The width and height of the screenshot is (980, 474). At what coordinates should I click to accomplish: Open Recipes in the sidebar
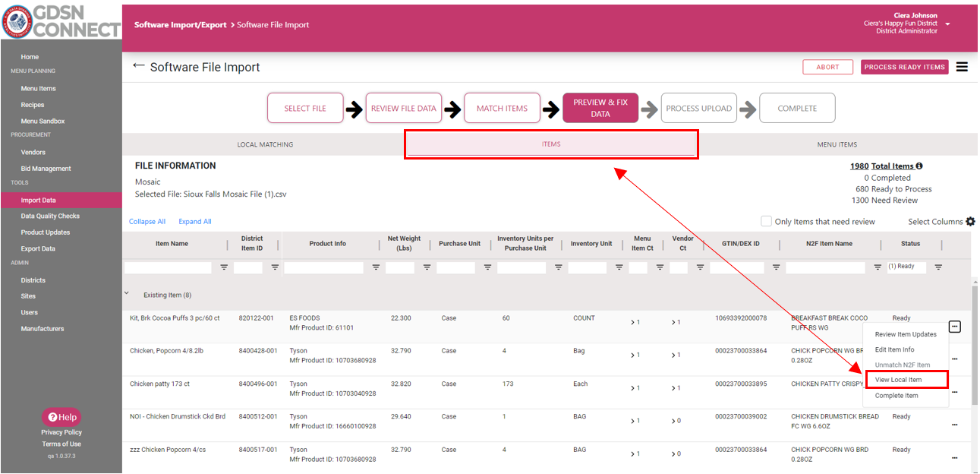tap(33, 105)
